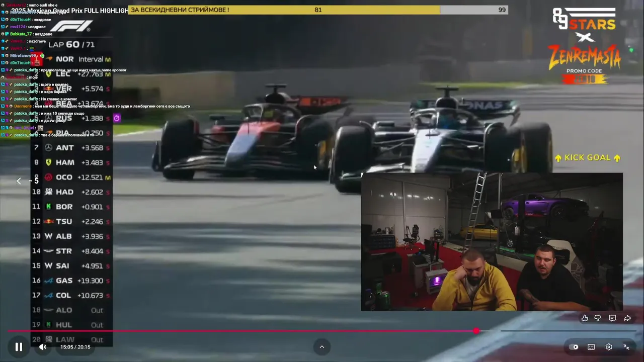
Task: Share the video with the arrow icon
Action: coord(627,318)
